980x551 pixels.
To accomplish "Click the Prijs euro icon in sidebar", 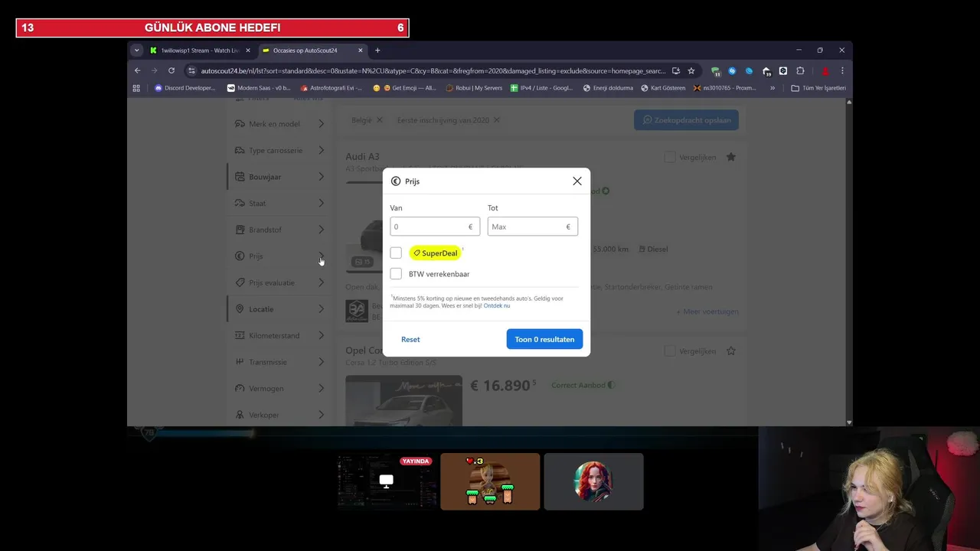I will [240, 256].
